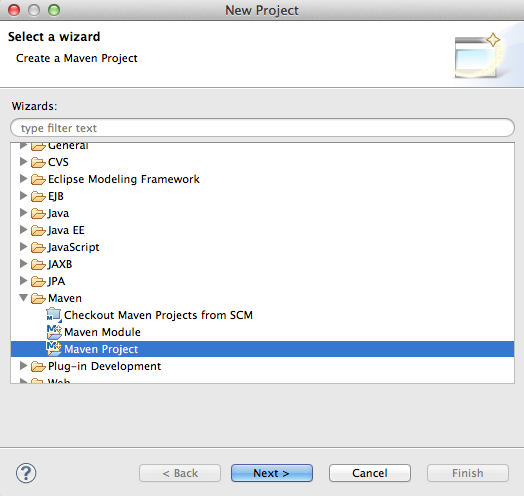Click the JavaScript folder icon
524x496 pixels.
click(x=38, y=247)
